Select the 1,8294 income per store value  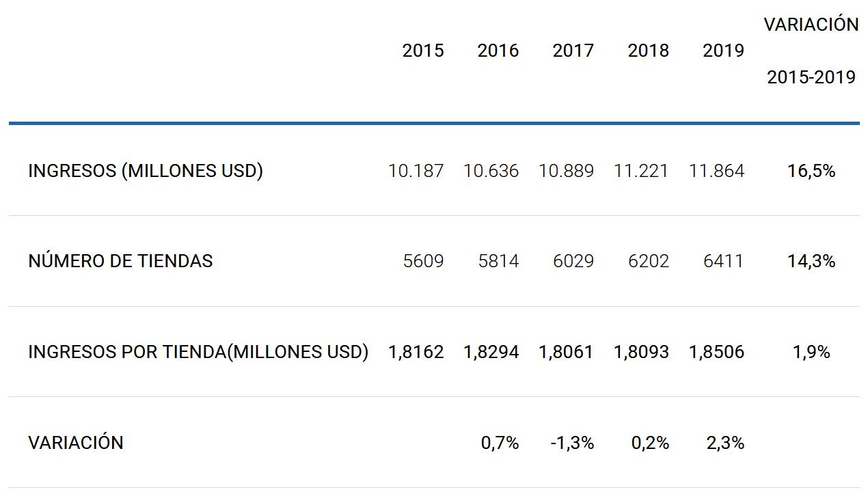click(491, 352)
